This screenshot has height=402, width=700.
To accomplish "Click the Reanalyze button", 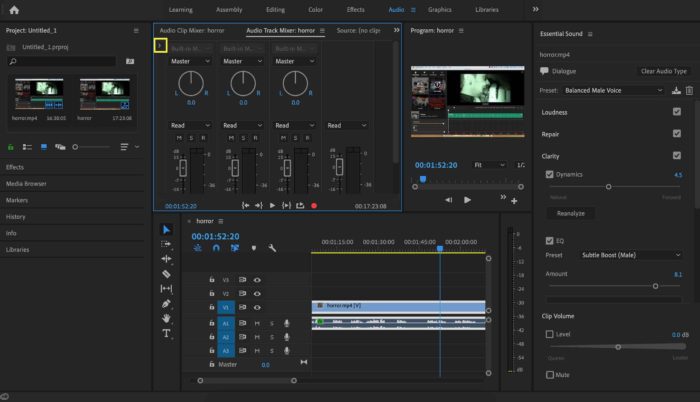I will pyautogui.click(x=570, y=213).
